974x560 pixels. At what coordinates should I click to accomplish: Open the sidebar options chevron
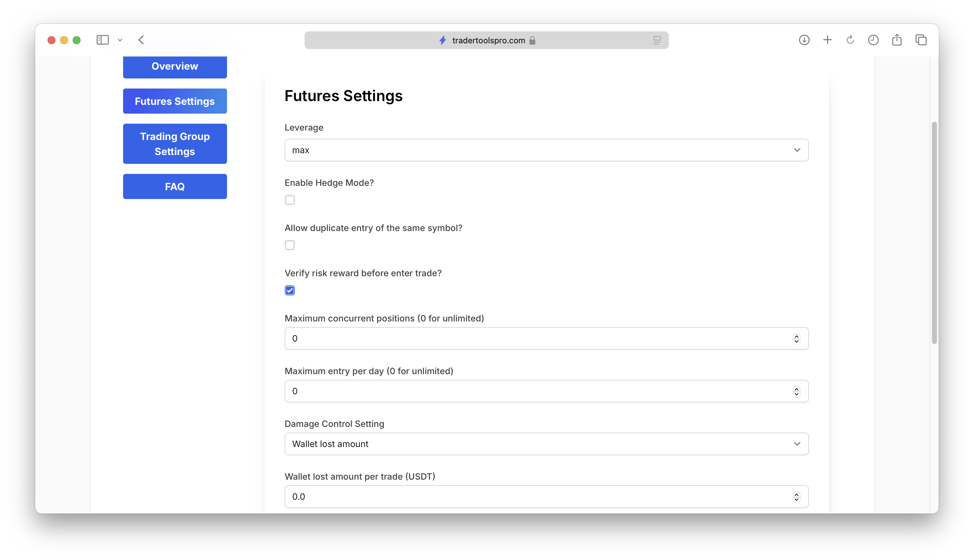(120, 40)
